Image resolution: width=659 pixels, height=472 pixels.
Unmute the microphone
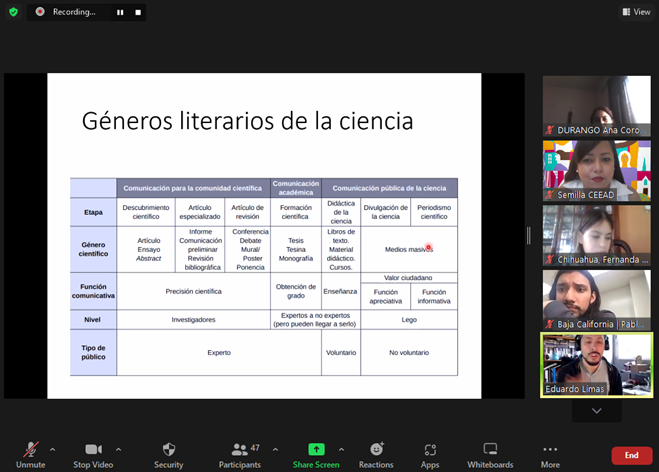[x=30, y=455]
